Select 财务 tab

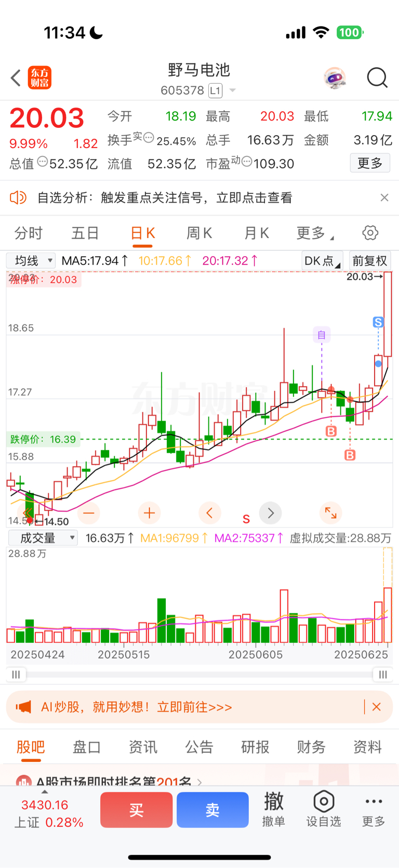click(311, 747)
